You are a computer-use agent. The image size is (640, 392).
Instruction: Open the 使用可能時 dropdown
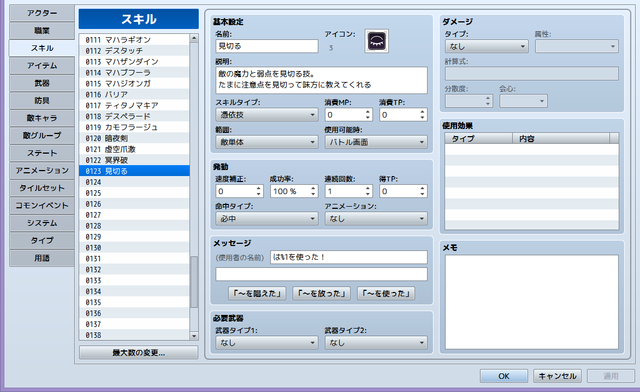376,142
